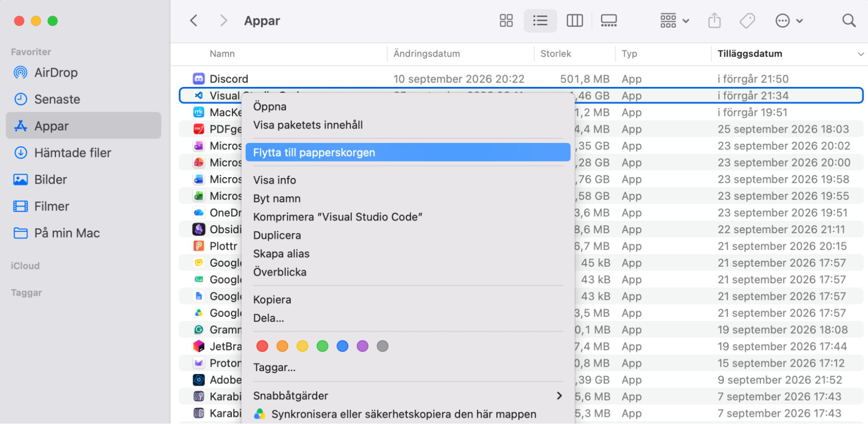868x424 pixels.
Task: Switch to list view
Action: coord(540,20)
